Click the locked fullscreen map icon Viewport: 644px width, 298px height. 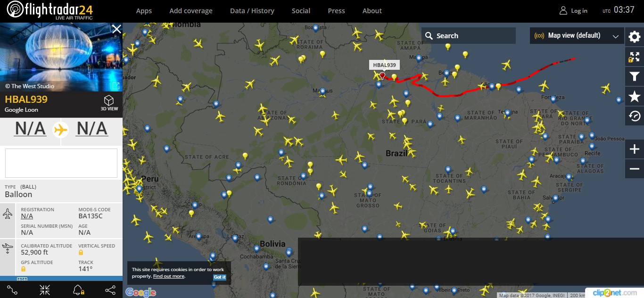click(635, 57)
